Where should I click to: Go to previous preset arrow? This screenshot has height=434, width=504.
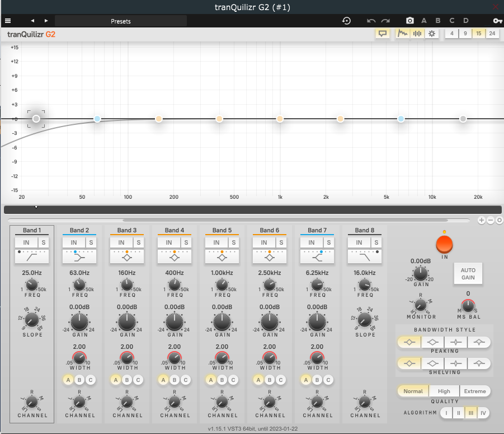click(x=32, y=21)
